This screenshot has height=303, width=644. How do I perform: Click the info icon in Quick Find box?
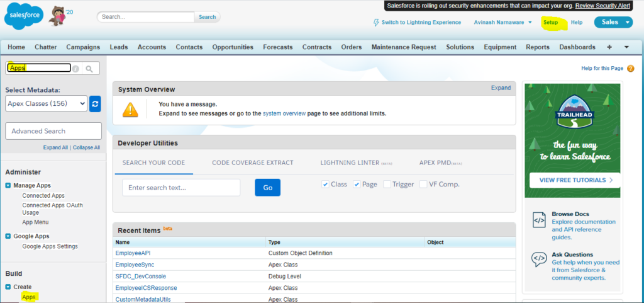(75, 69)
